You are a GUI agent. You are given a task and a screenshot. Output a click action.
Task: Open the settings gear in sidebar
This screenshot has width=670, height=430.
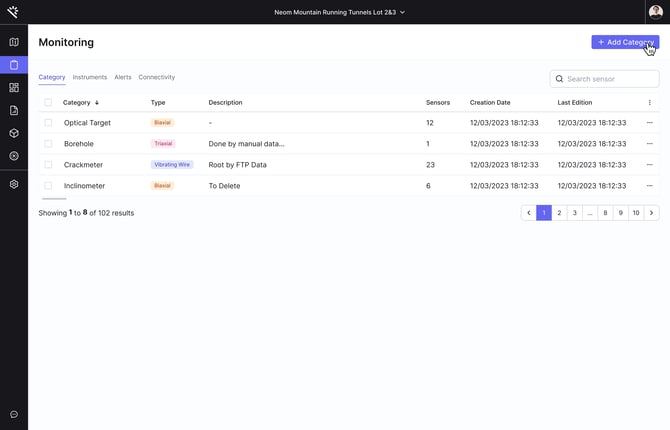coord(14,184)
